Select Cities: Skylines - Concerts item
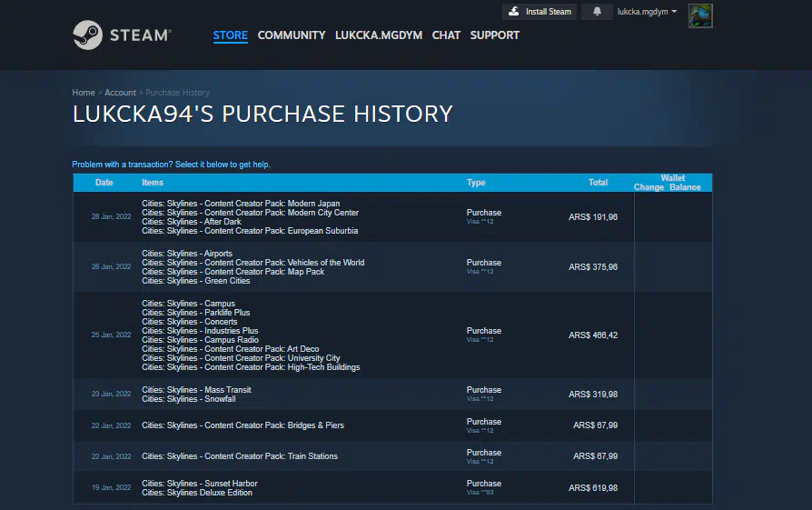This screenshot has width=812, height=510. click(190, 322)
